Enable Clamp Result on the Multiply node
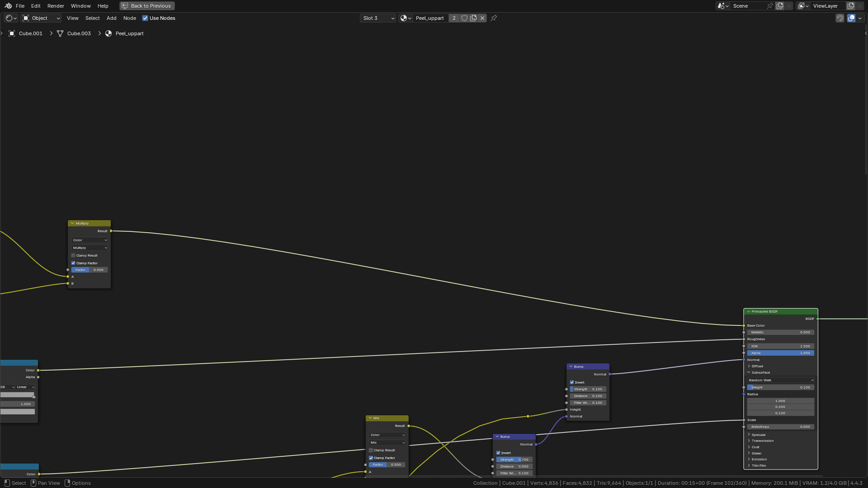868x488 pixels. pos(73,255)
